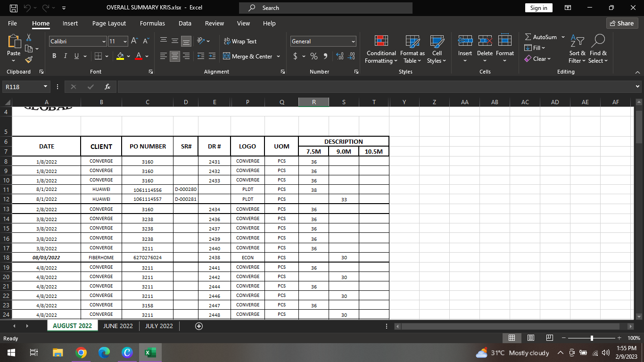Switch to the Formulas ribbon tab
644x362 pixels.
point(152,23)
